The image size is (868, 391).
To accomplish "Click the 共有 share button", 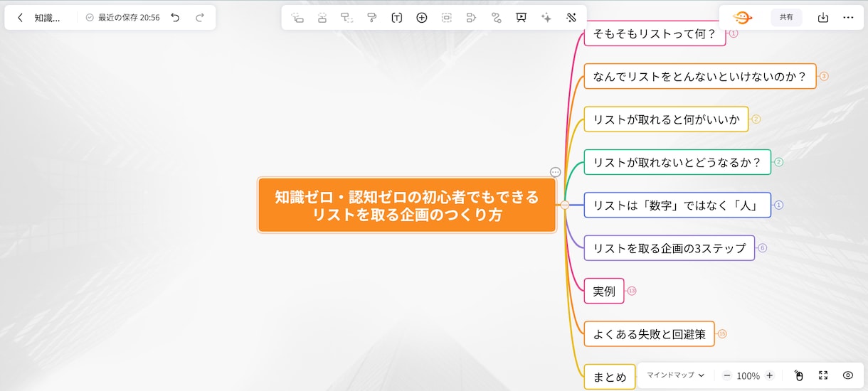I will [x=786, y=18].
